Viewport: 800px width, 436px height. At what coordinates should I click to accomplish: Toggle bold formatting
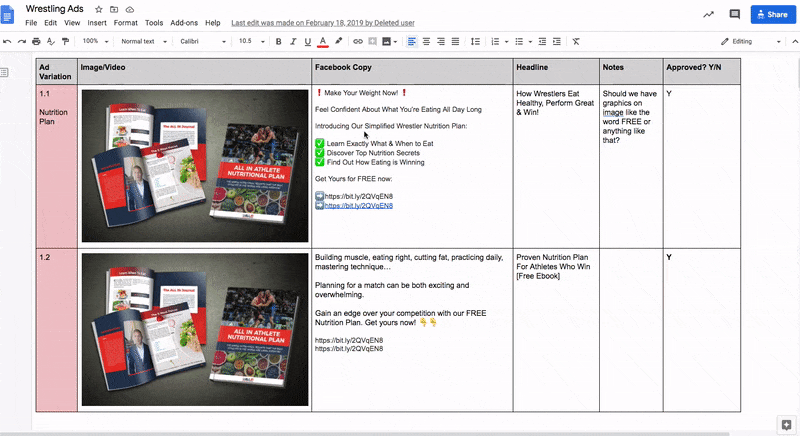click(x=278, y=41)
